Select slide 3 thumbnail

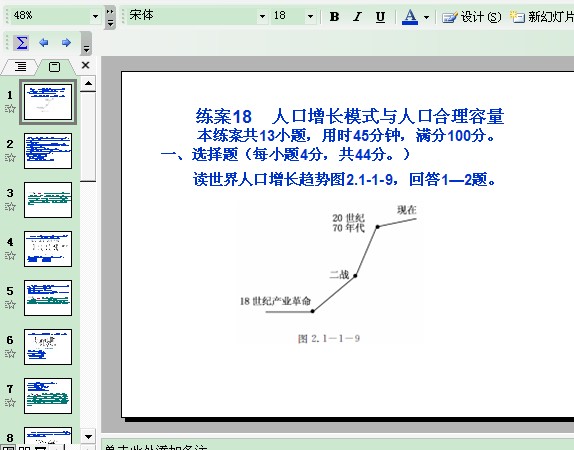click(x=48, y=200)
